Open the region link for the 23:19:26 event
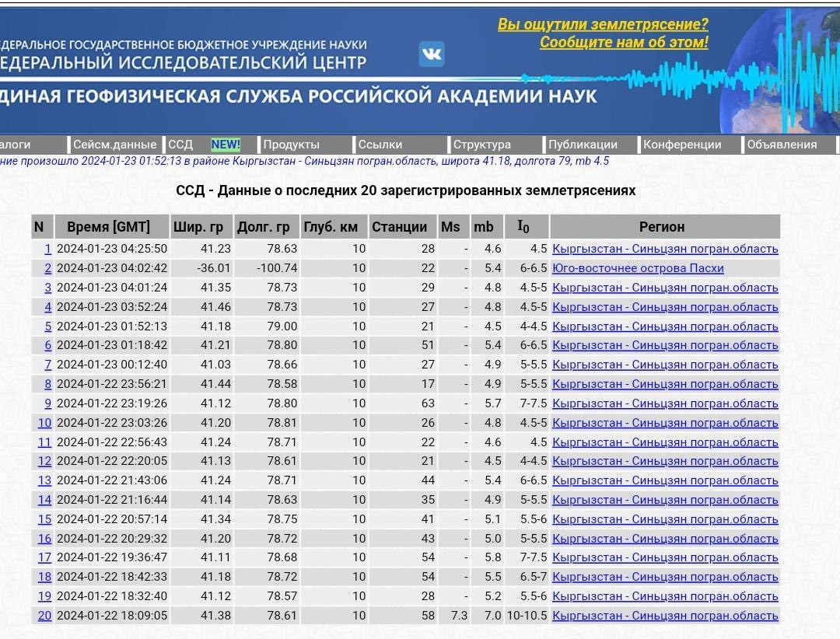The width and height of the screenshot is (840, 639). 665,403
